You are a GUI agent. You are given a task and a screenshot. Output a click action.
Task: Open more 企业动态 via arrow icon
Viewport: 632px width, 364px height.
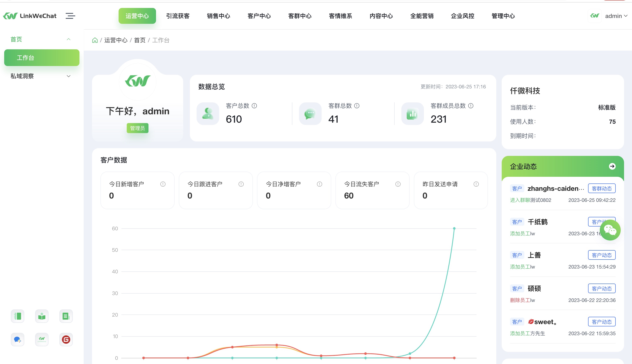coord(612,166)
